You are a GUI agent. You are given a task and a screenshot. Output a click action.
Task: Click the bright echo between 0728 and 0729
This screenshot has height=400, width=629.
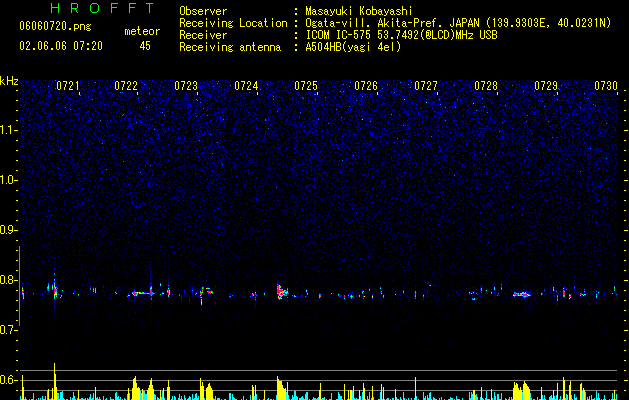click(522, 294)
